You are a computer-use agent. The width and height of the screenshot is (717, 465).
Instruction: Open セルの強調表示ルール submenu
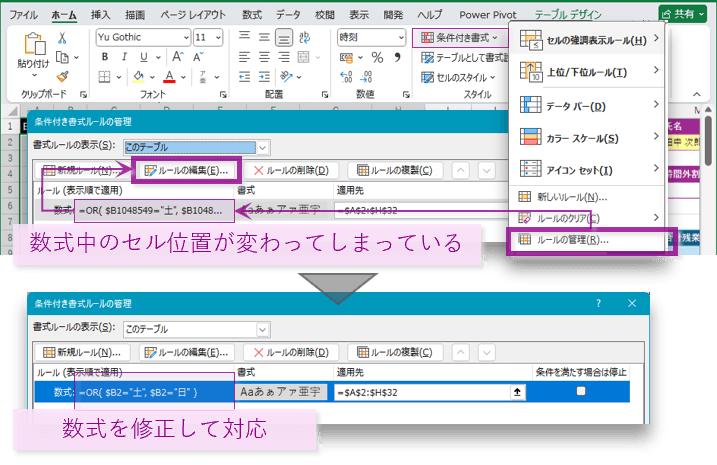tap(587, 40)
